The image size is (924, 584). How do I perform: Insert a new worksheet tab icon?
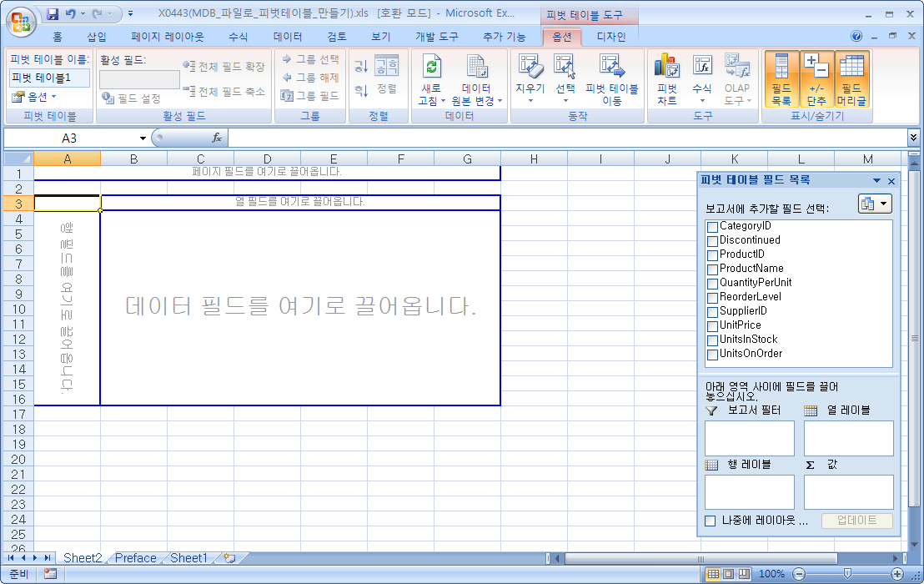(229, 557)
